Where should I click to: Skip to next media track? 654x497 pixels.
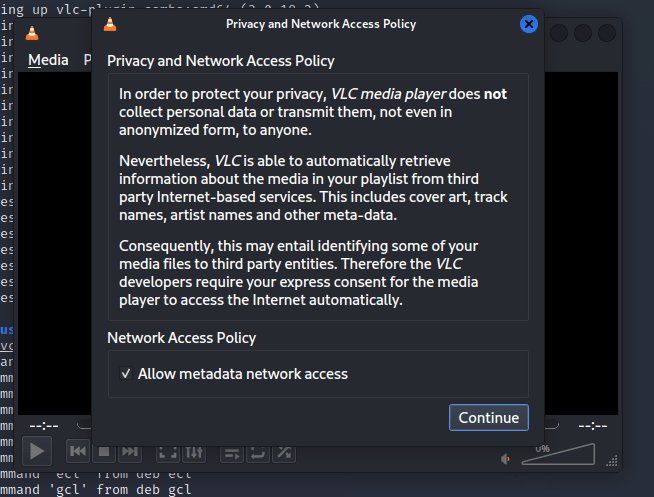click(130, 452)
